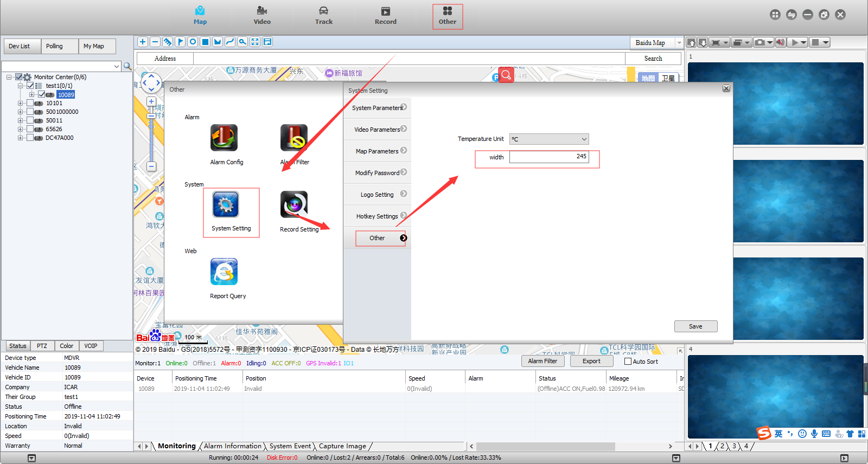Check device 65626 checkbox
The width and height of the screenshot is (868, 464).
click(x=30, y=129)
